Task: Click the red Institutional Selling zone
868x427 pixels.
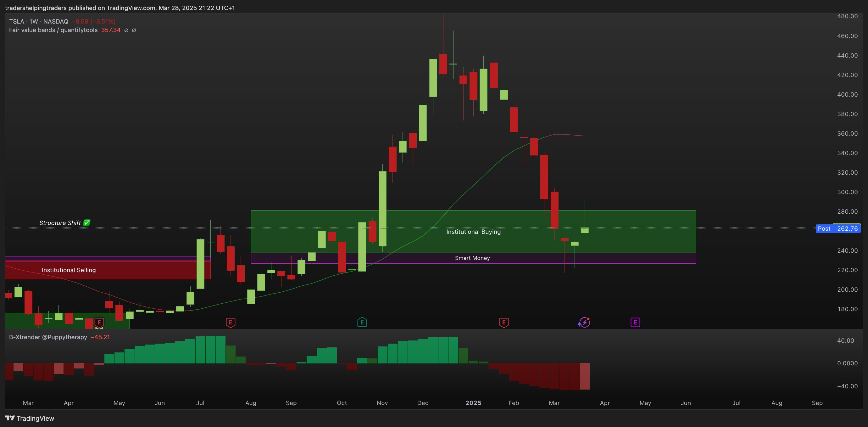Action: pos(69,270)
